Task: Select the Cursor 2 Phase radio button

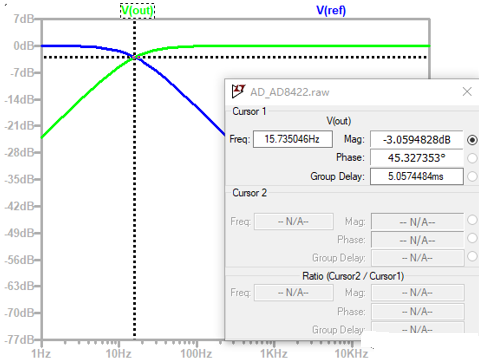Action: [472, 238]
